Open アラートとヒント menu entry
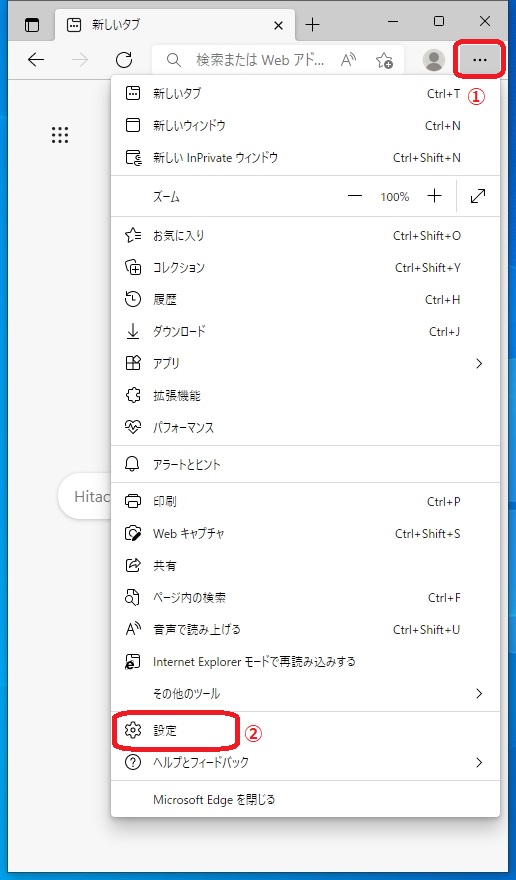The width and height of the screenshot is (516, 880). point(305,465)
